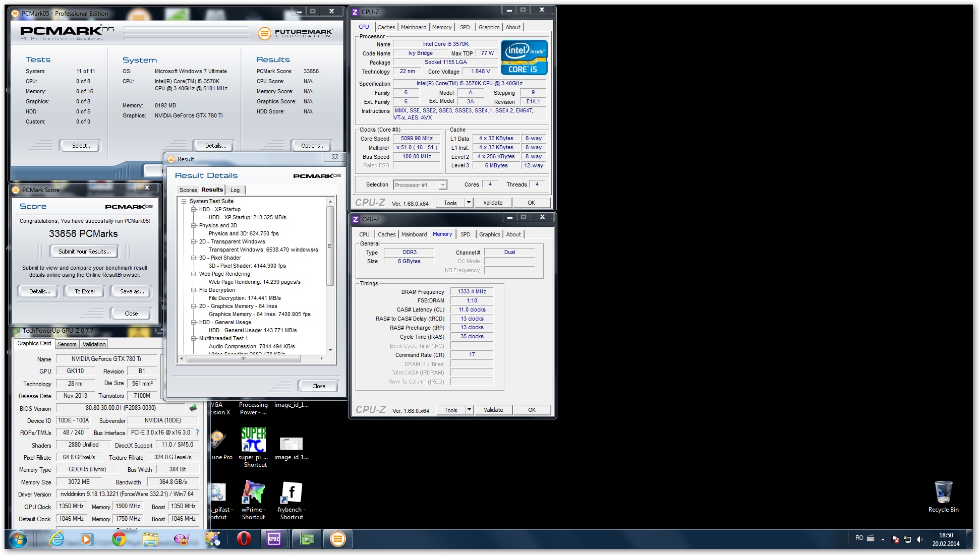This screenshot has width=980, height=556.
Task: Click Submit Your Results button
Action: click(x=84, y=252)
